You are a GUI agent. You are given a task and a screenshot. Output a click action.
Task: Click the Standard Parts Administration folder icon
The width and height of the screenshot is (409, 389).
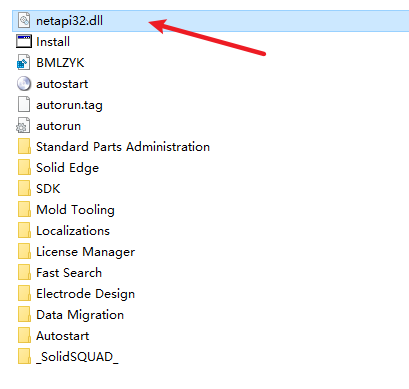coord(24,146)
